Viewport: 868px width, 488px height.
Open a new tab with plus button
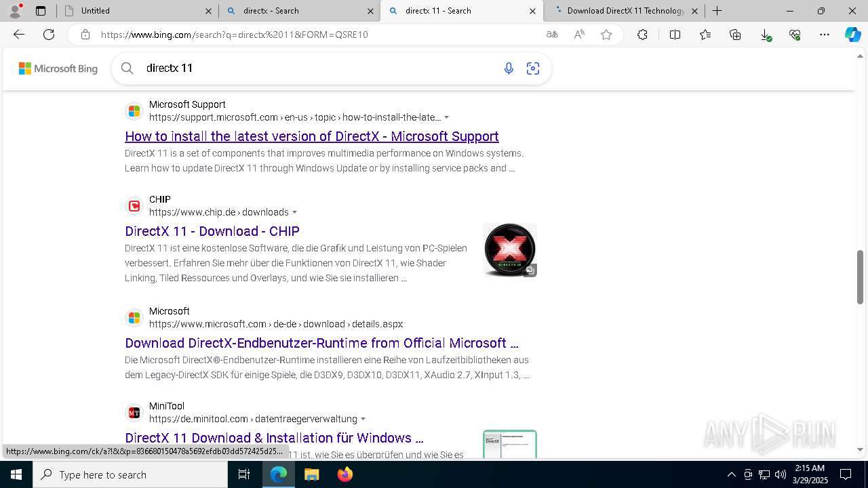(x=717, y=11)
